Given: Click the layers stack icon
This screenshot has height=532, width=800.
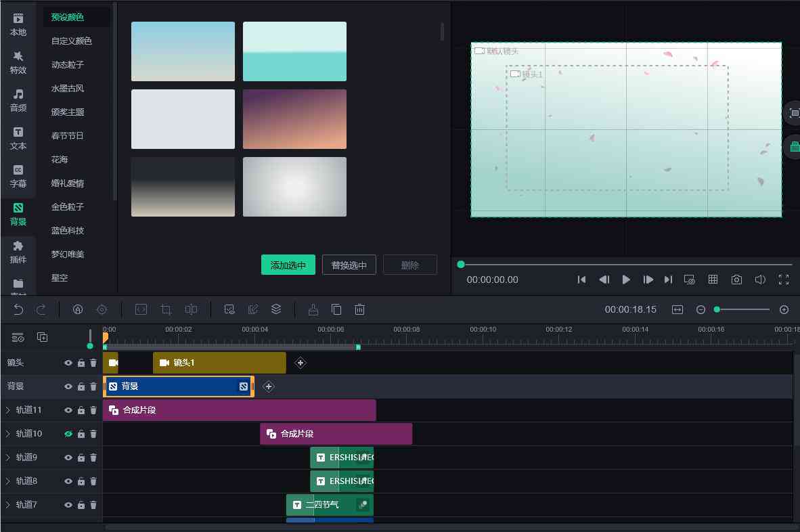Looking at the screenshot, I should [276, 309].
